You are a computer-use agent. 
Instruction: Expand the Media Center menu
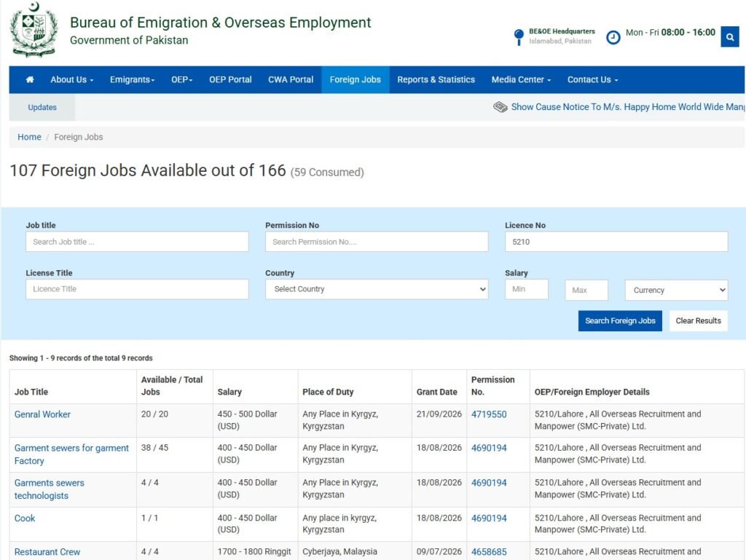[521, 79]
